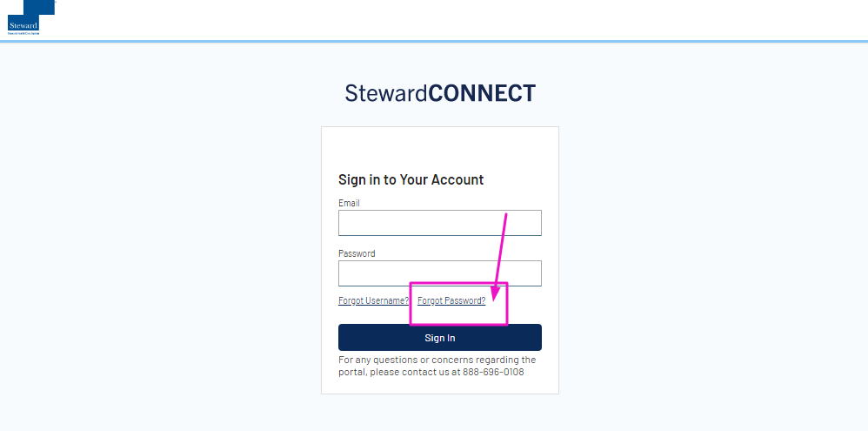Click the Steward logo in header
Image resolution: width=868 pixels, height=431 pixels.
(31, 17)
